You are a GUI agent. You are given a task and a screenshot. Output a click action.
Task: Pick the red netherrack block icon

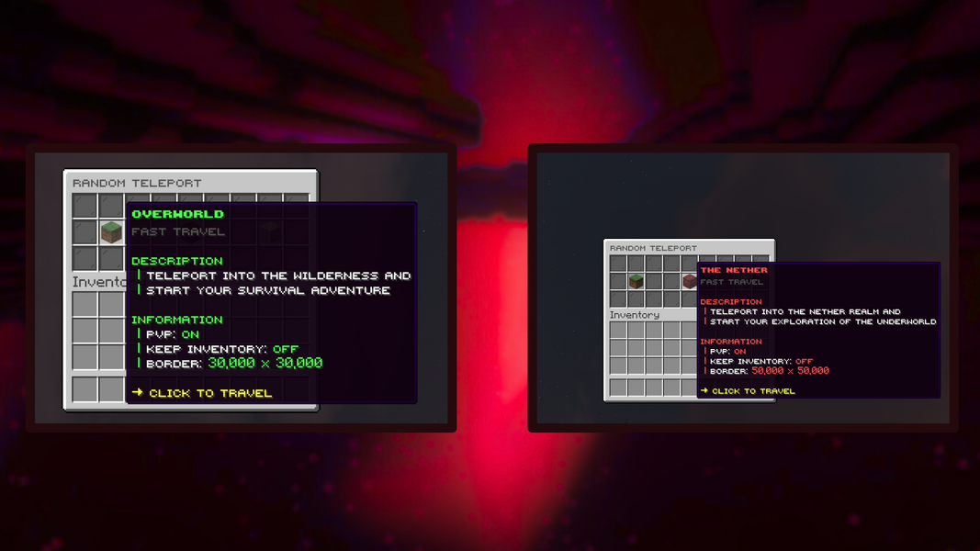[690, 281]
